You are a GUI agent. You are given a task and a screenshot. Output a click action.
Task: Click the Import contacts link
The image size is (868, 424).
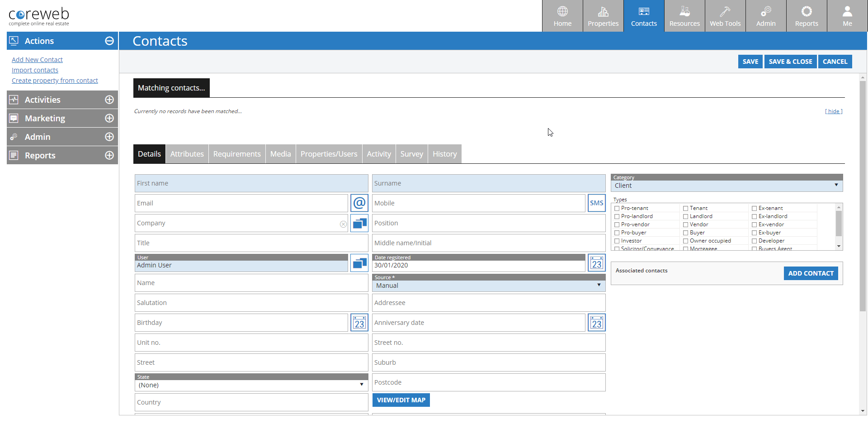click(x=35, y=70)
